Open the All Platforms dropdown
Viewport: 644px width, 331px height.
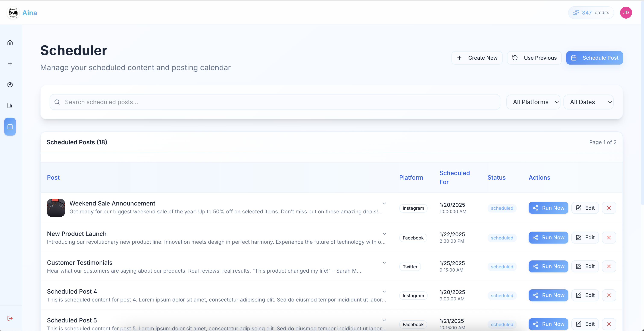533,102
